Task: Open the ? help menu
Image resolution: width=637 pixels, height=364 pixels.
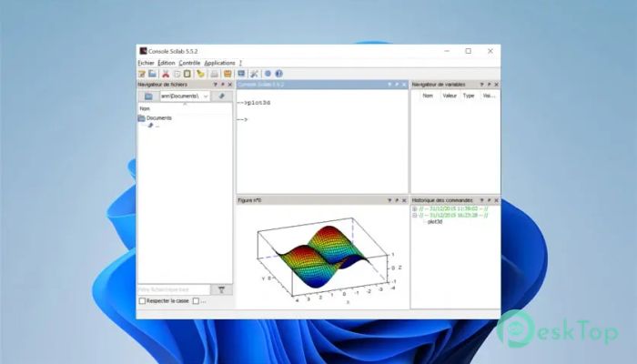Action: click(x=240, y=63)
